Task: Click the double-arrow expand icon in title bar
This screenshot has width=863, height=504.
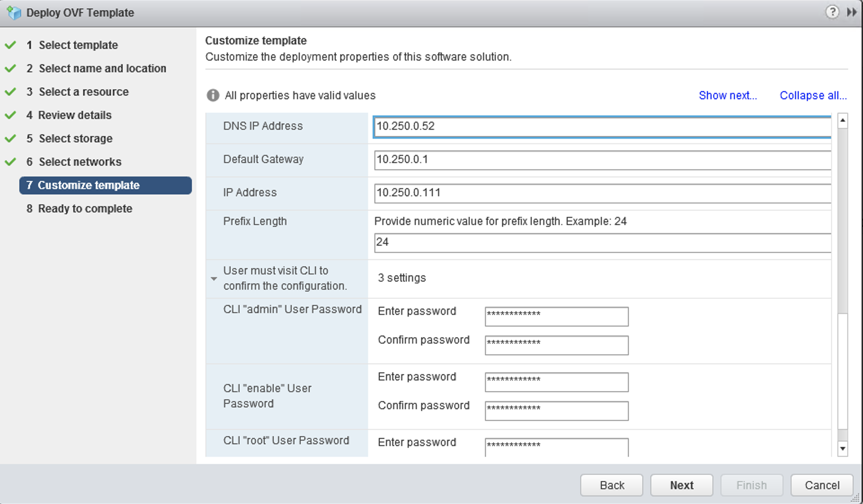Action: pyautogui.click(x=851, y=12)
